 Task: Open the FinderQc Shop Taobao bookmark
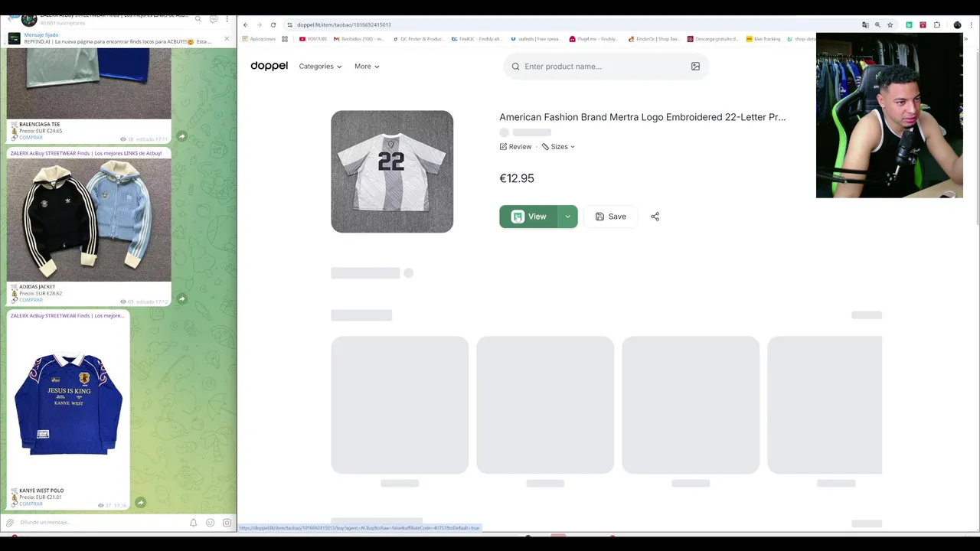tap(653, 39)
